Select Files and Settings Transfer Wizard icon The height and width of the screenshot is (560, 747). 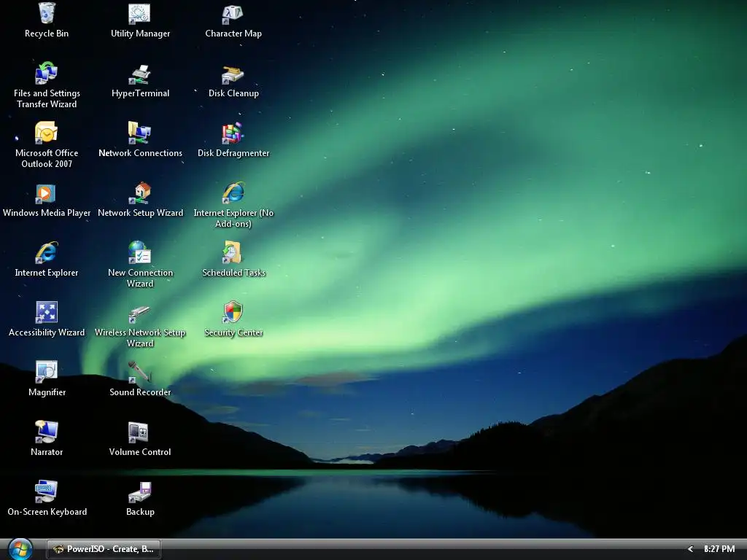point(46,73)
